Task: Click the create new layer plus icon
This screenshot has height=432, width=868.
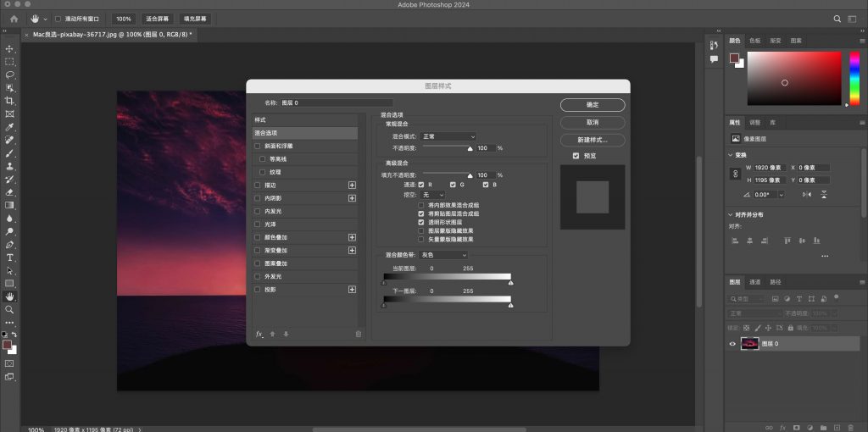Action: (x=837, y=428)
